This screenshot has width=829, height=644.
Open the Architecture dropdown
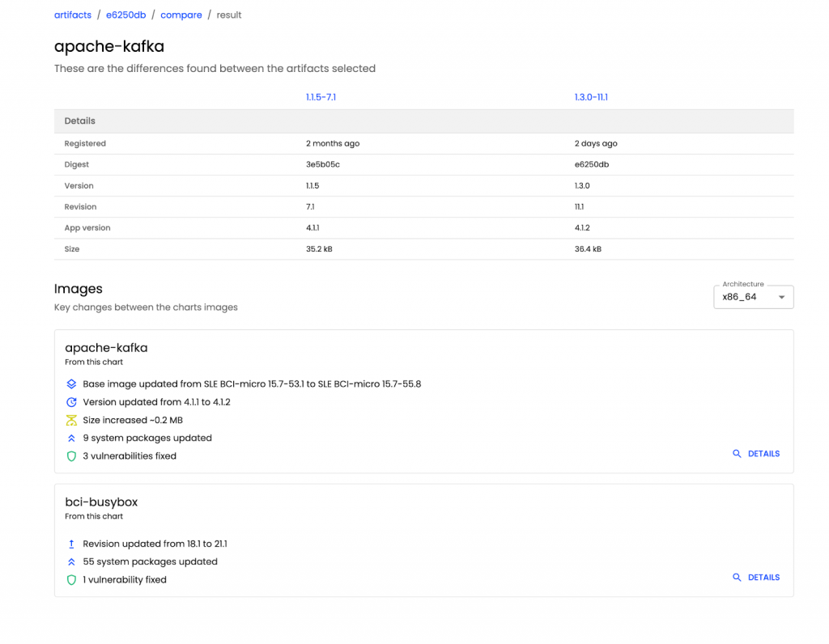(753, 297)
